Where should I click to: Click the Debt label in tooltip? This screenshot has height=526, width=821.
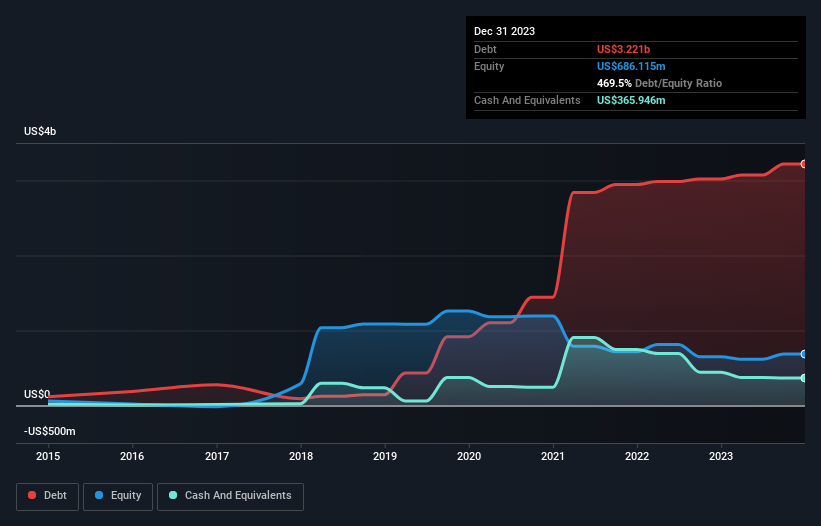485,49
